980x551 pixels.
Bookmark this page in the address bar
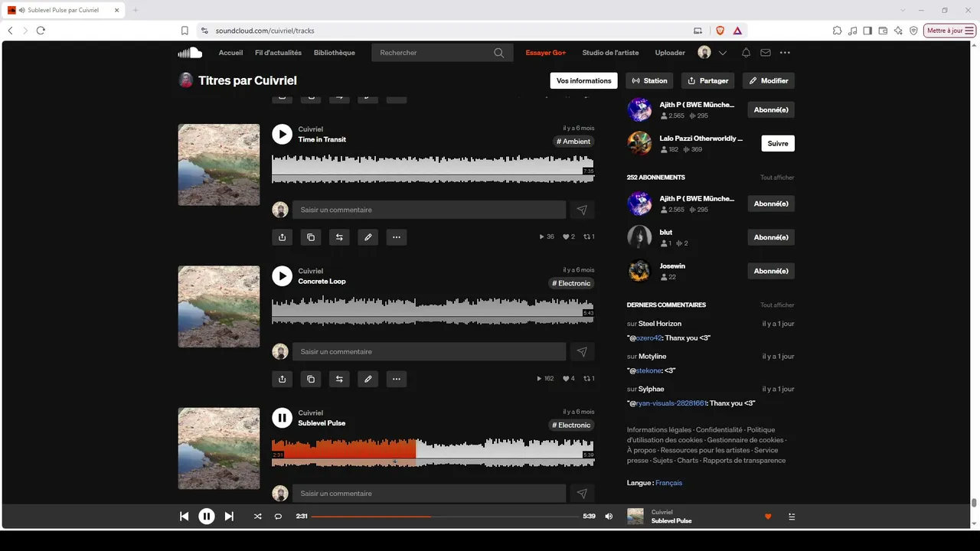[x=185, y=31]
